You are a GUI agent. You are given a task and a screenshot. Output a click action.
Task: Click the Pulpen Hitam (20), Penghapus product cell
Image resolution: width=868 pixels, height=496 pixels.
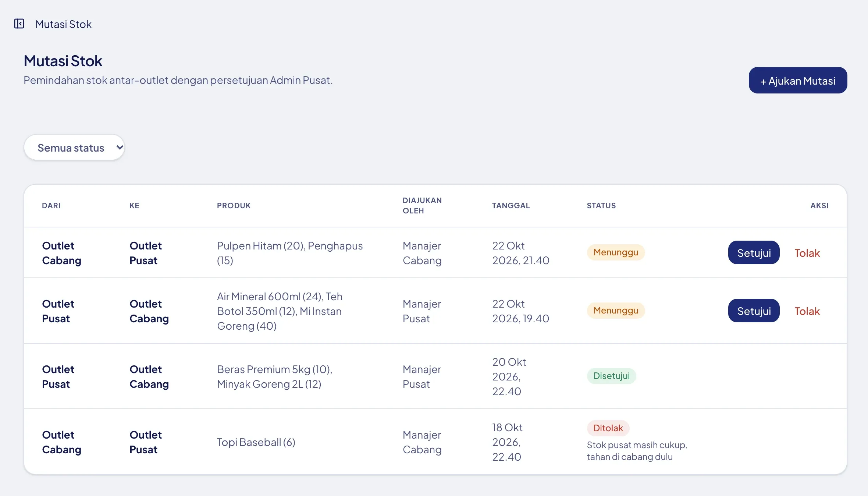(290, 253)
